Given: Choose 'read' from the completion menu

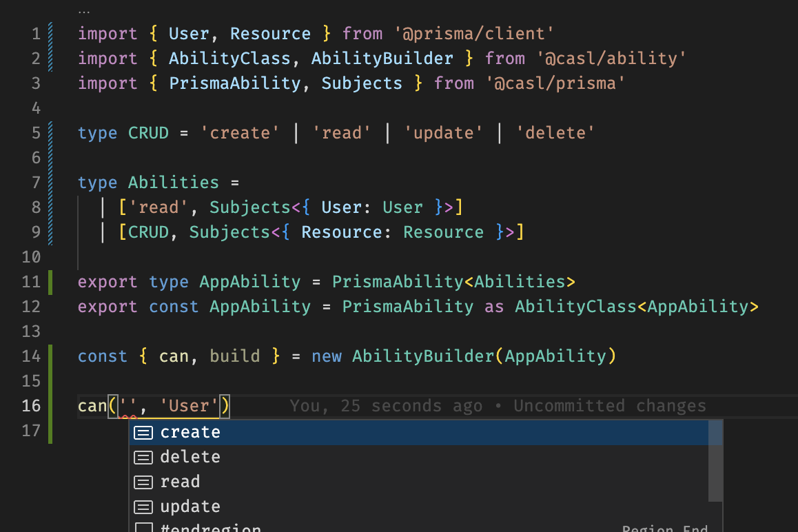Looking at the screenshot, I should pos(181,482).
